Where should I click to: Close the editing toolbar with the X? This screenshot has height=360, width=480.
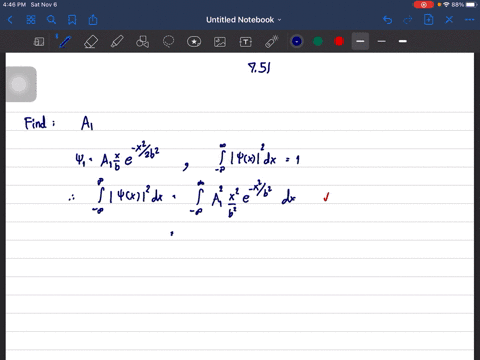tap(449, 20)
